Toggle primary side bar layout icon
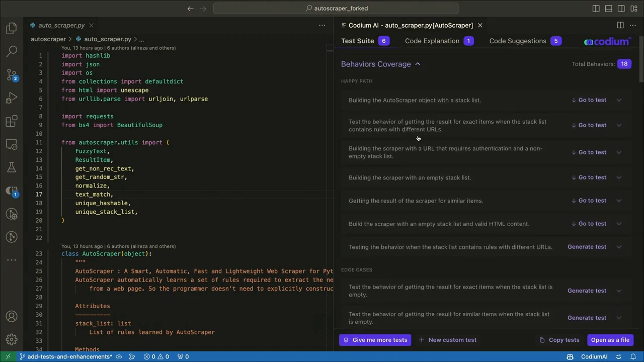The image size is (644, 362). point(596,9)
